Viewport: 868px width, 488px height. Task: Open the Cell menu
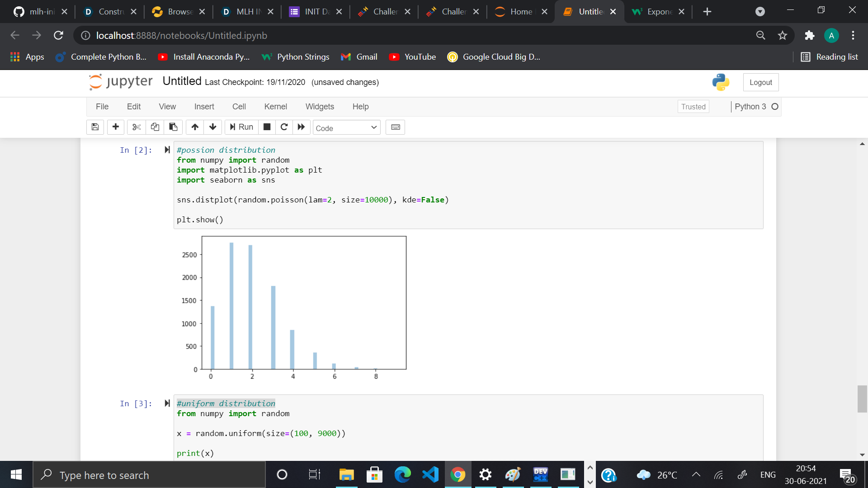pos(239,107)
